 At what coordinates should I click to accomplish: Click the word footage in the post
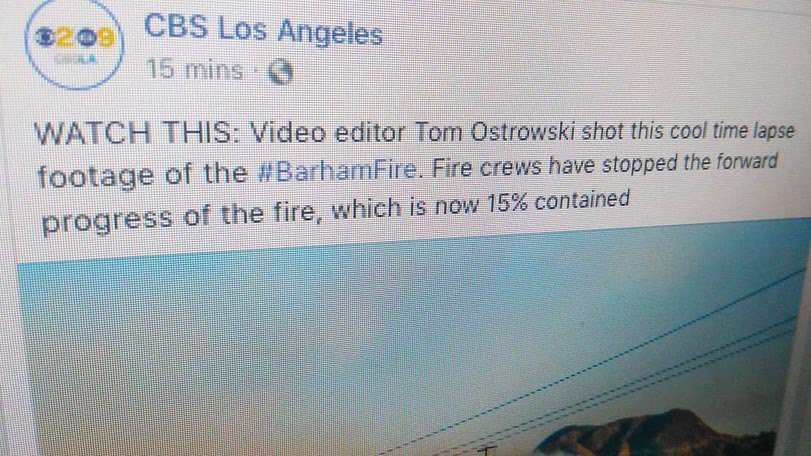96,176
